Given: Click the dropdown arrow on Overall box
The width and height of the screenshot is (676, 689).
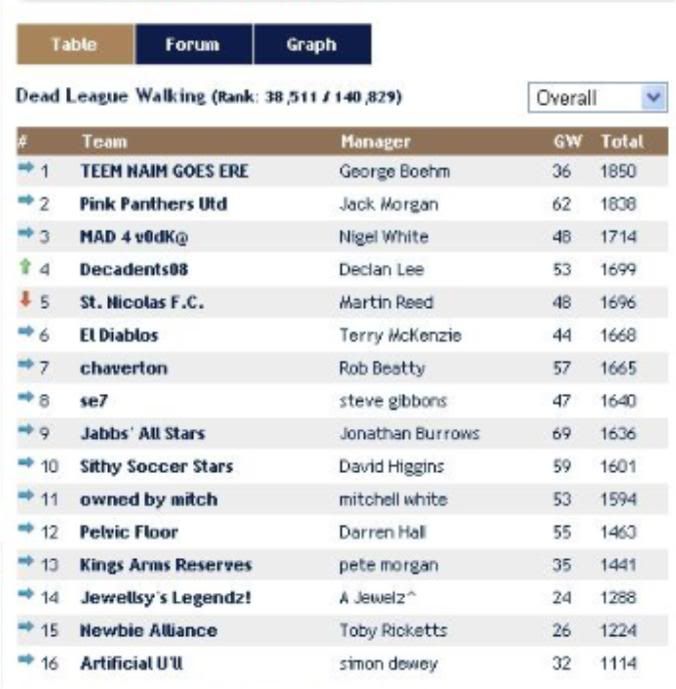Looking at the screenshot, I should pos(654,98).
